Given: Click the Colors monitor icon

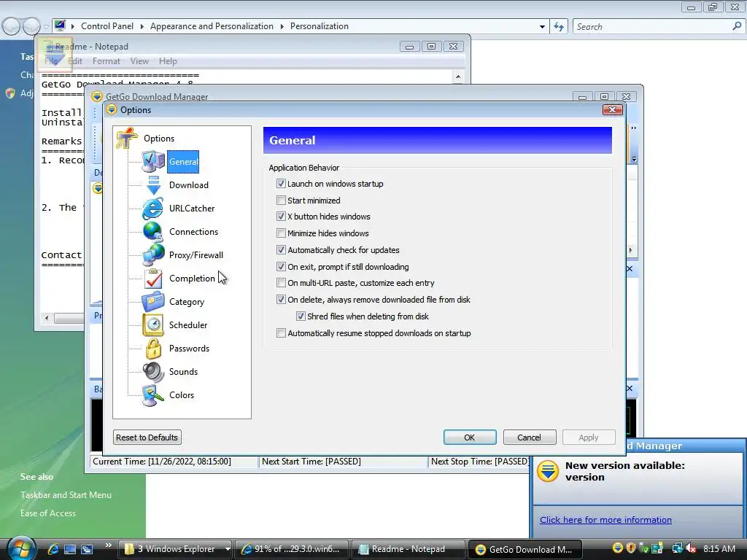Looking at the screenshot, I should pyautogui.click(x=153, y=394).
